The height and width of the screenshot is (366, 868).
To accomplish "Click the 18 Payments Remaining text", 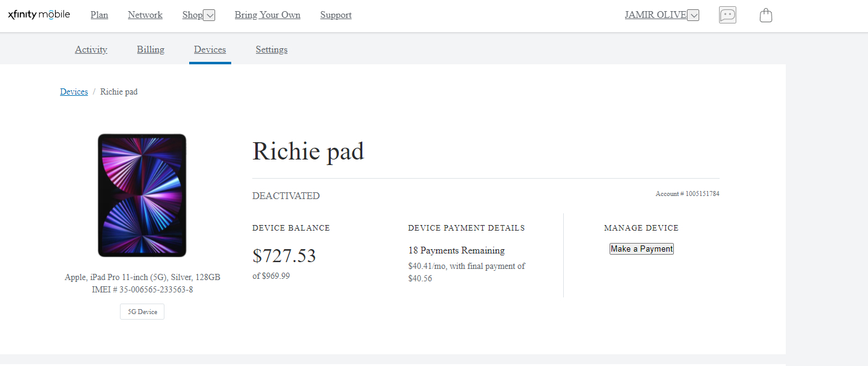I will coord(456,250).
